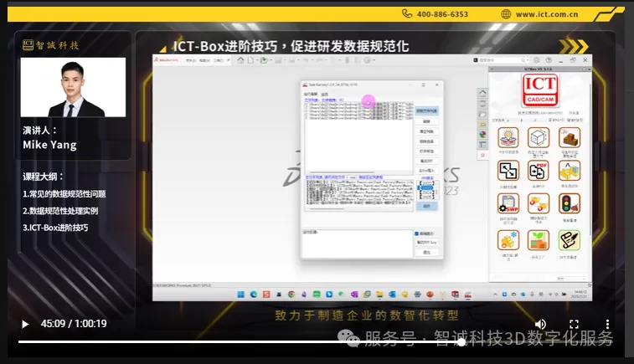Image resolution: width=634 pixels, height=364 pixels.
Task: Open Chrome from the taskbar
Action: pyautogui.click(x=291, y=295)
